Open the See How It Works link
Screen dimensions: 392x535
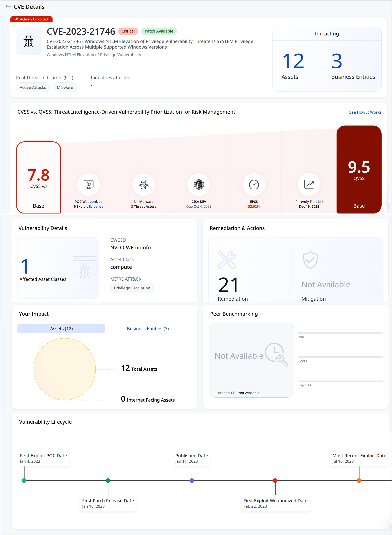click(365, 112)
